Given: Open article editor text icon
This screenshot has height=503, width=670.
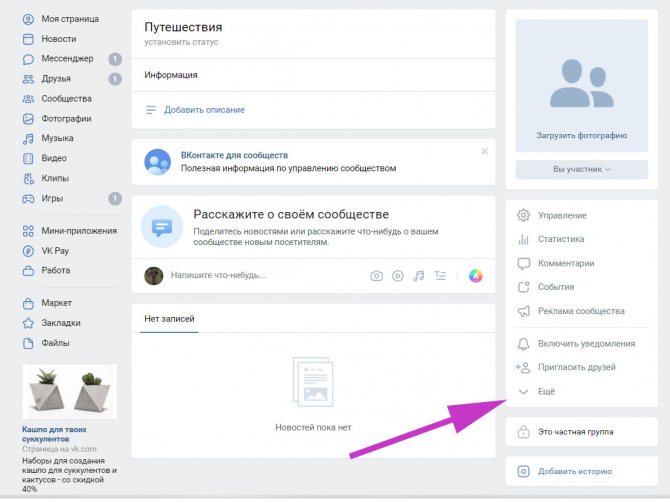Looking at the screenshot, I should [x=440, y=276].
